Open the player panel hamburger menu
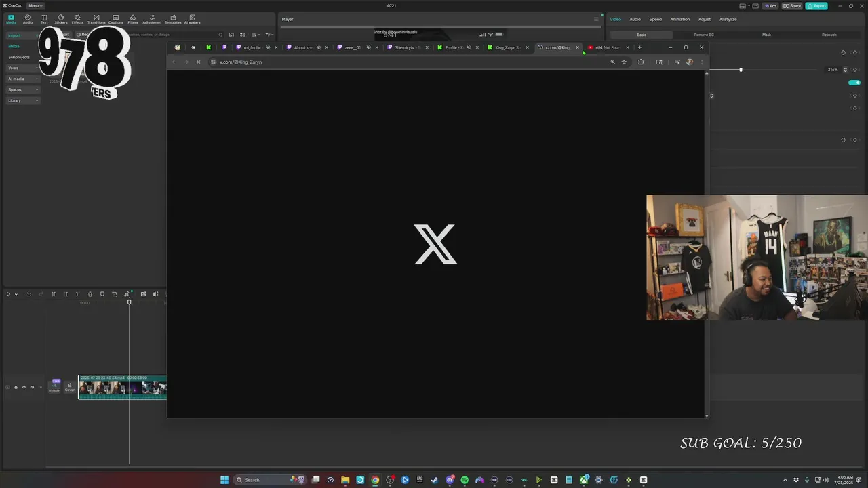 pos(596,19)
